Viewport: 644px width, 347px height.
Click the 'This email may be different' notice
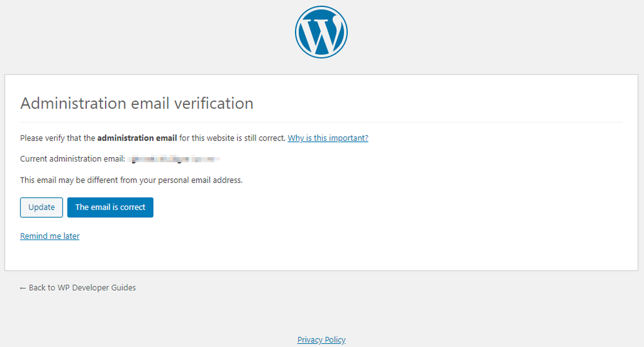pyautogui.click(x=131, y=180)
